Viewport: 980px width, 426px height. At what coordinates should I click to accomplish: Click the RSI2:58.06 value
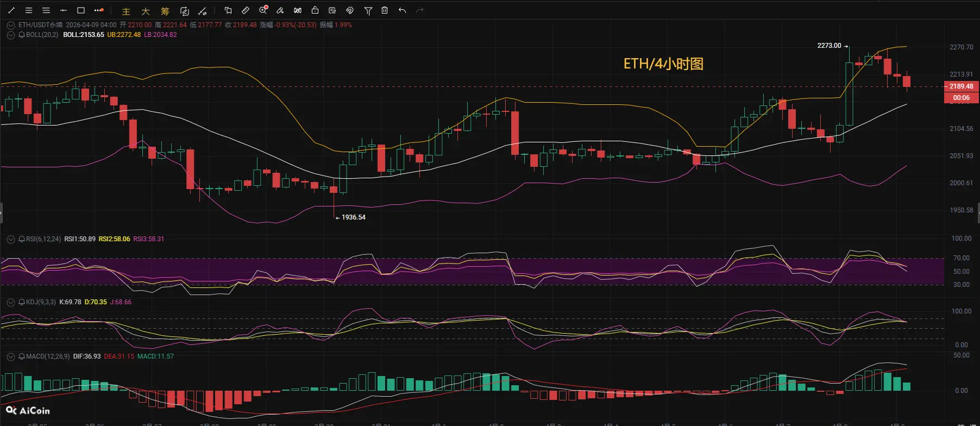[114, 239]
